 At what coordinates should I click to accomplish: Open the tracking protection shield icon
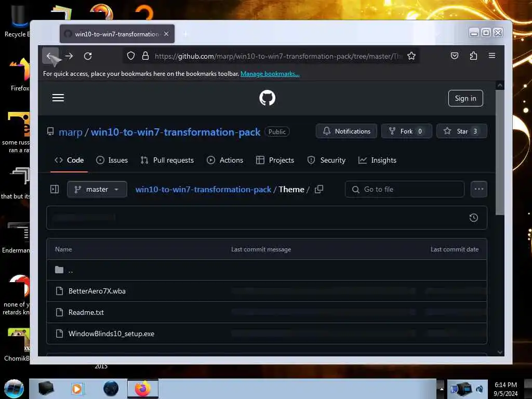pyautogui.click(x=131, y=56)
